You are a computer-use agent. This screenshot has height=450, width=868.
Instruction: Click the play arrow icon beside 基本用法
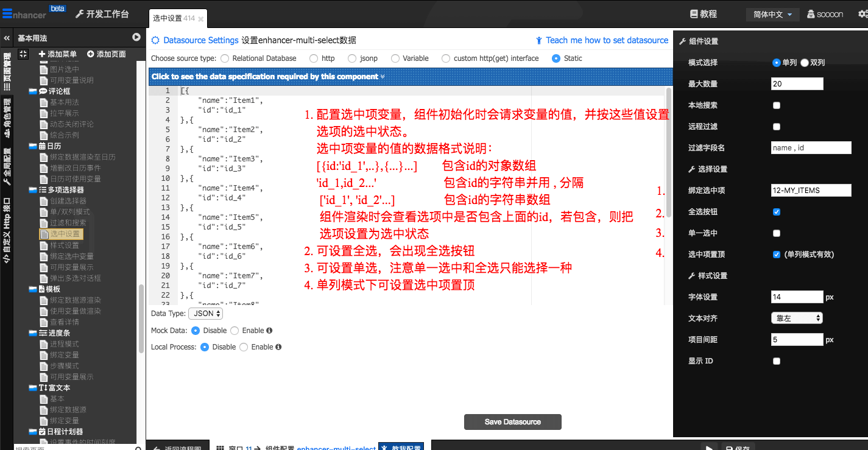[136, 38]
